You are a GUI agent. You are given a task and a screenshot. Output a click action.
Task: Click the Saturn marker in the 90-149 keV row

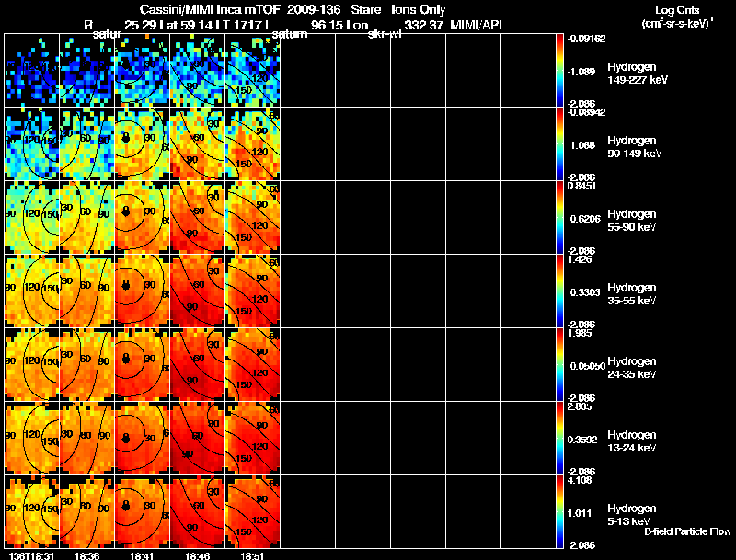(126, 138)
